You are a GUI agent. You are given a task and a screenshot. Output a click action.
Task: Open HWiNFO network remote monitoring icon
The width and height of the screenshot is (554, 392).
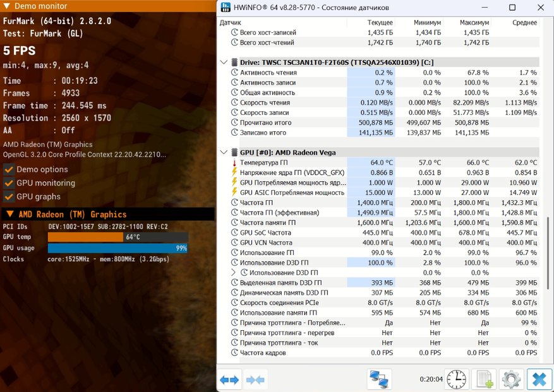coord(379,379)
